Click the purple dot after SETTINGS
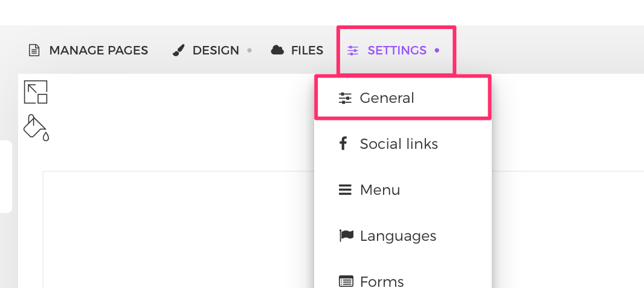 [437, 50]
